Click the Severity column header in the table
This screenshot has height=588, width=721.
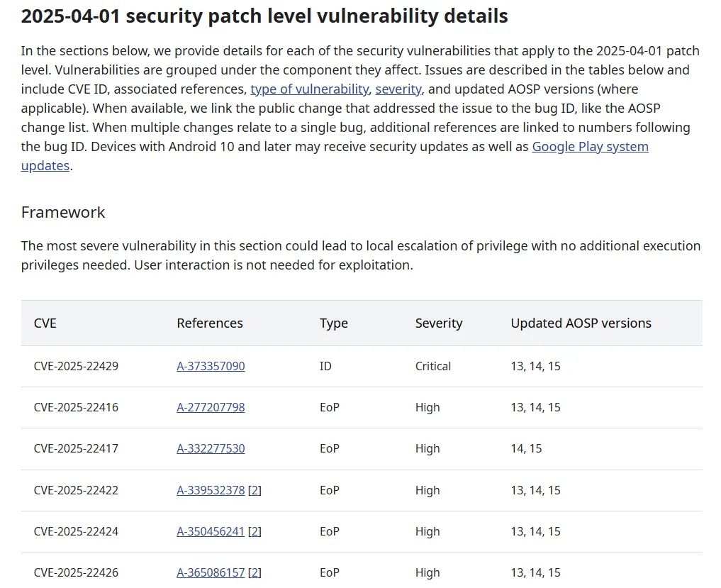[x=439, y=323]
